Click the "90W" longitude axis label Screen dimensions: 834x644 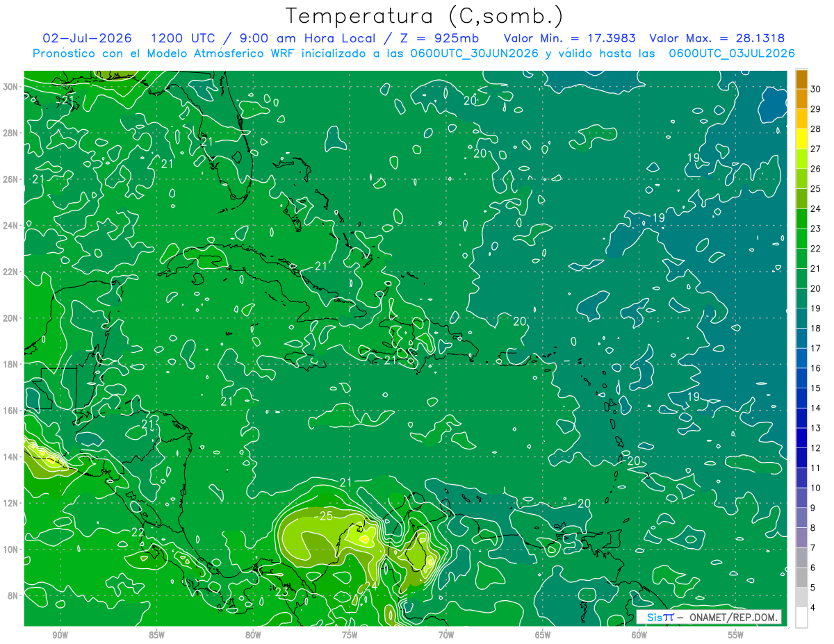click(x=60, y=635)
